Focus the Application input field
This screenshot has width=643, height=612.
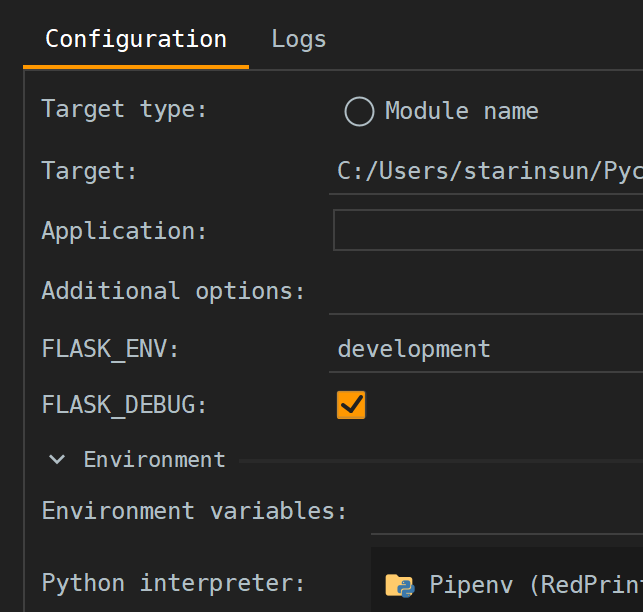(x=488, y=230)
